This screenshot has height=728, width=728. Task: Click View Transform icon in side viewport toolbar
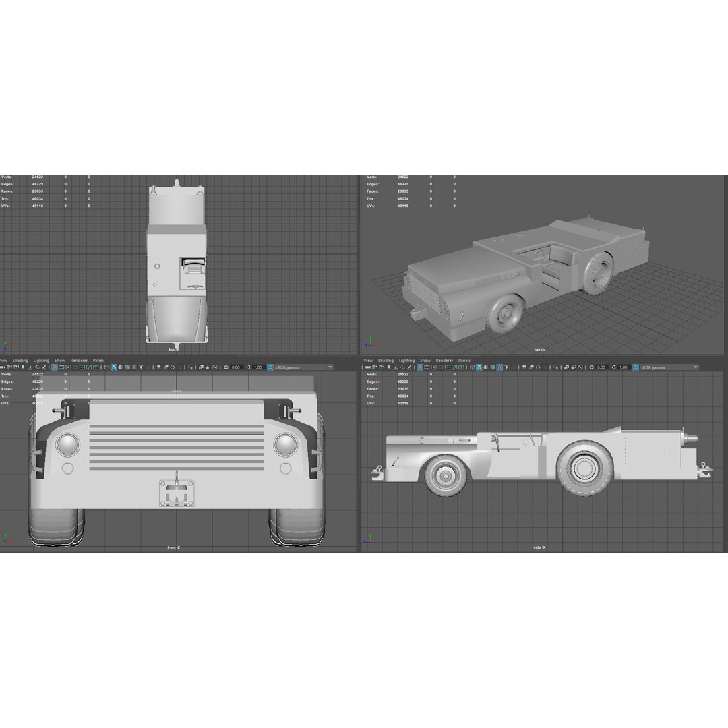[x=636, y=367]
